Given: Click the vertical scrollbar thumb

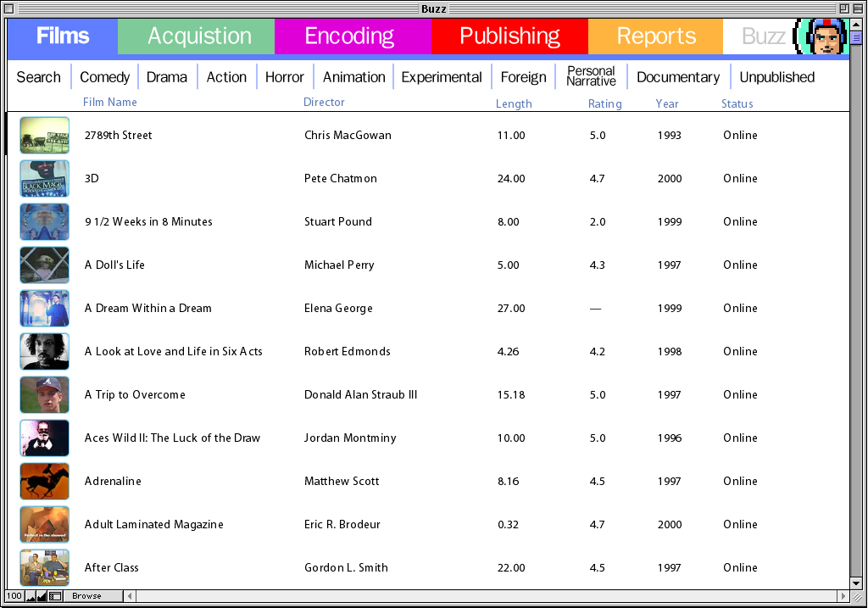Looking at the screenshot, I should pos(856,37).
